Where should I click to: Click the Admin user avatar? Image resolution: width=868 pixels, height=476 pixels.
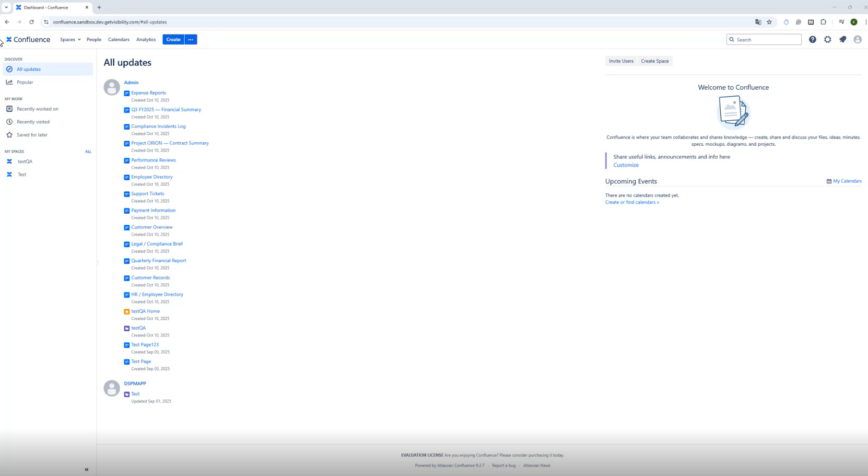112,87
